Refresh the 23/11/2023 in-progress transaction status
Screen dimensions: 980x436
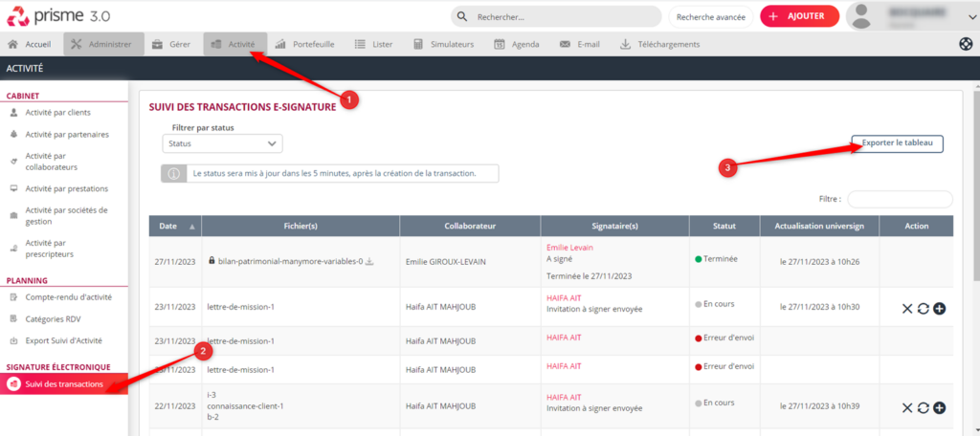click(924, 308)
